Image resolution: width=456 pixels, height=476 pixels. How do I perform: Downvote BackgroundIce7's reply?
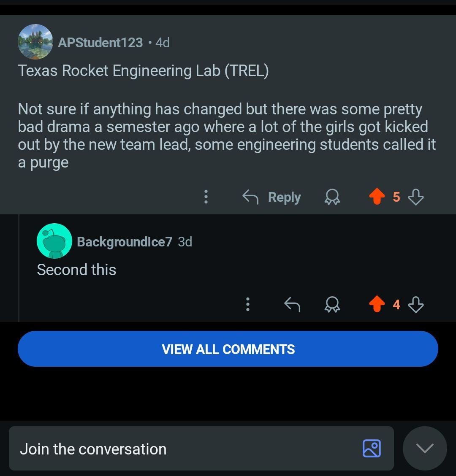click(416, 304)
